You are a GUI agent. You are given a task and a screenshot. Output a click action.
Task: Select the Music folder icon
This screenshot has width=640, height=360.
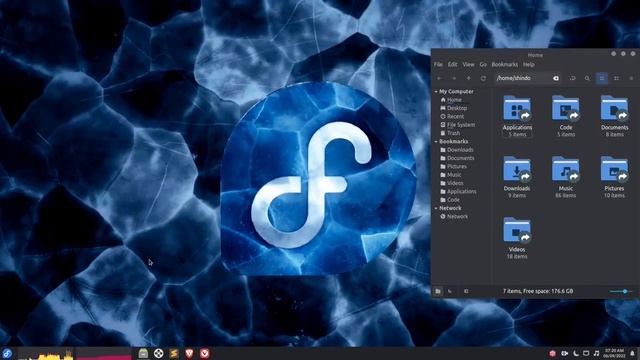(x=565, y=169)
